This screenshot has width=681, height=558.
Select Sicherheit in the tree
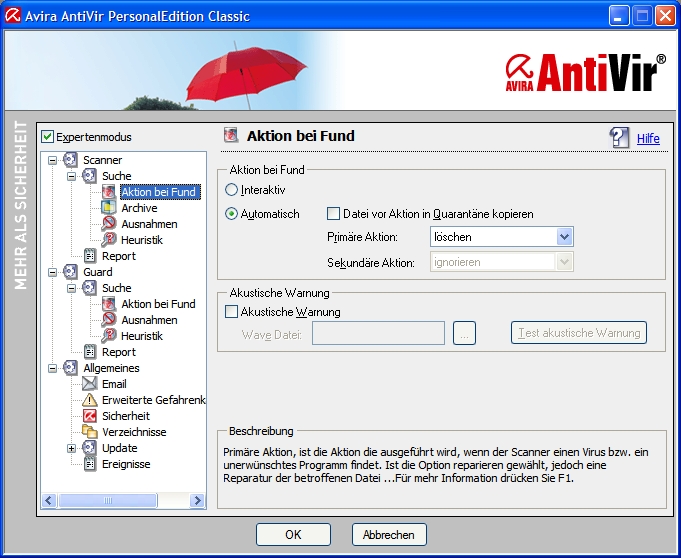[x=126, y=416]
